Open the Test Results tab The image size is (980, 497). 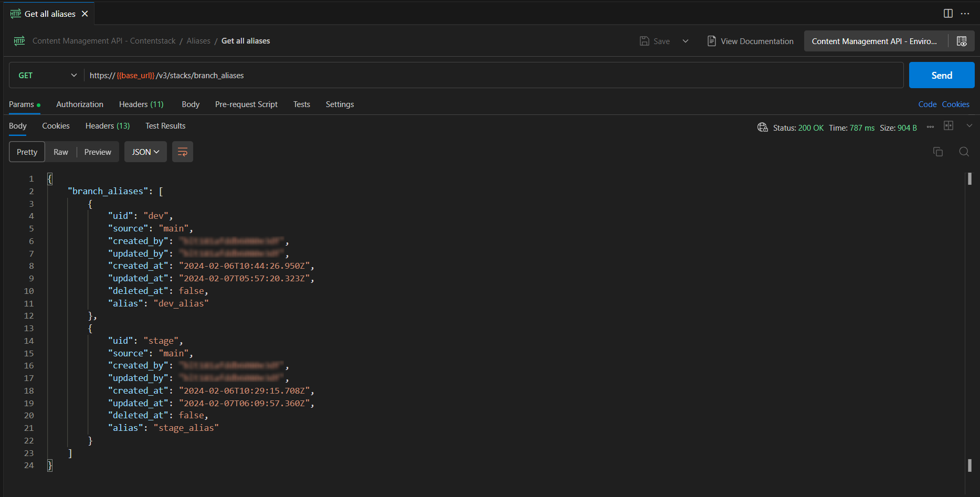click(165, 126)
